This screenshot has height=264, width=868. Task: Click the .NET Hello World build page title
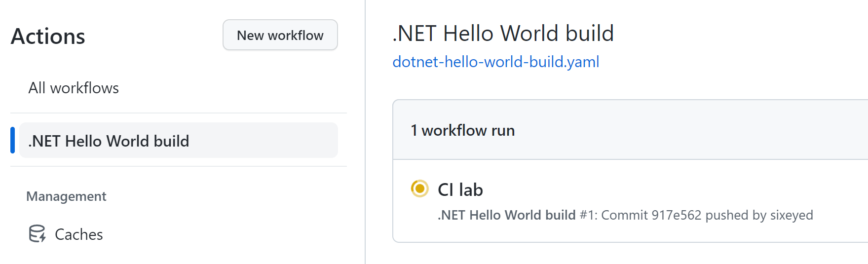pos(503,34)
